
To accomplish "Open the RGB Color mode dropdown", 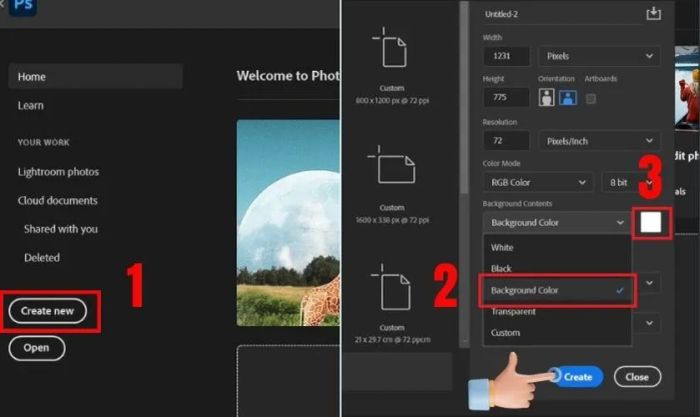I will pos(538,182).
